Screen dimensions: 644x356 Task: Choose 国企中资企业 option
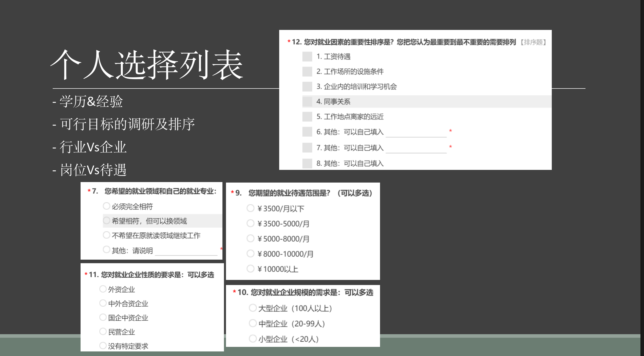103,317
